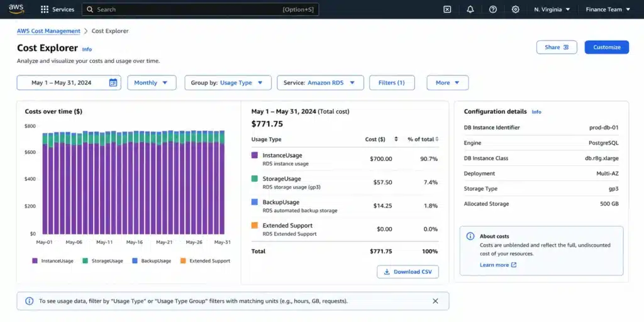This screenshot has height=322, width=644.
Task: Open the Services grid menu icon
Action: pos(45,9)
